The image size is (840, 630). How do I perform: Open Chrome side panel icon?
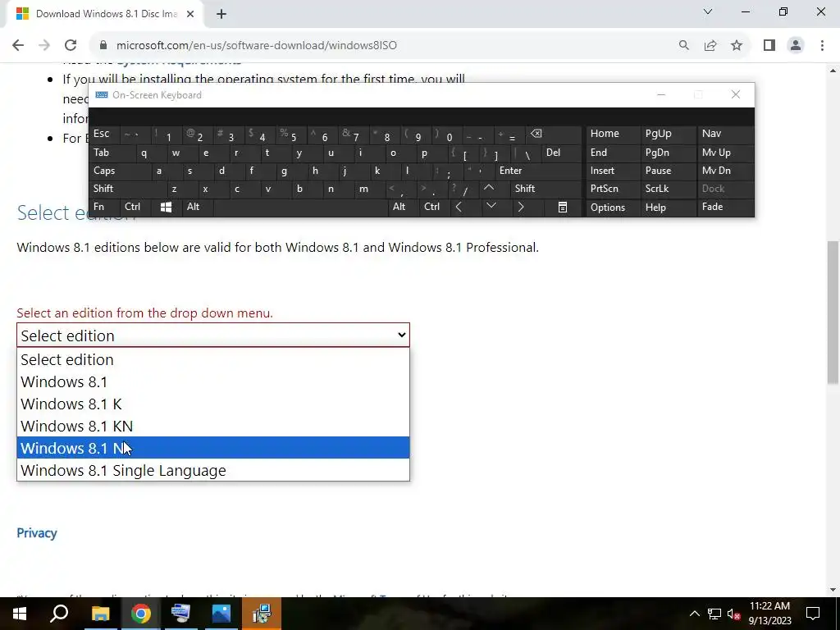[769, 46]
